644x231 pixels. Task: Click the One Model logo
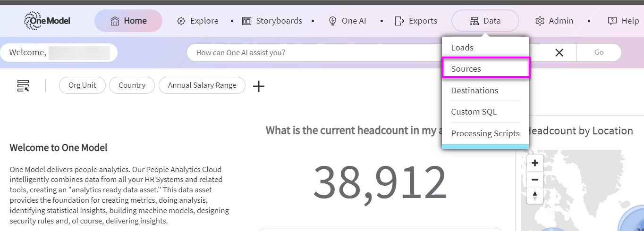pos(46,21)
